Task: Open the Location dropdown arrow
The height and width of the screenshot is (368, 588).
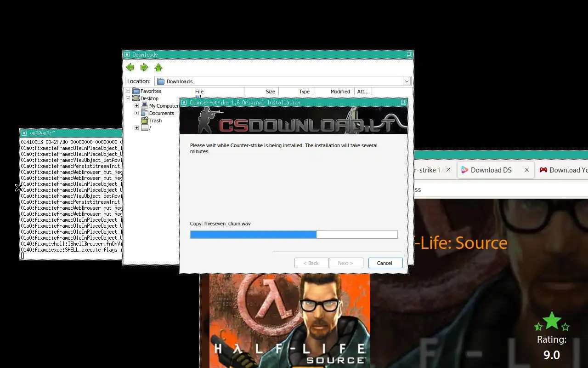Action: pyautogui.click(x=407, y=81)
